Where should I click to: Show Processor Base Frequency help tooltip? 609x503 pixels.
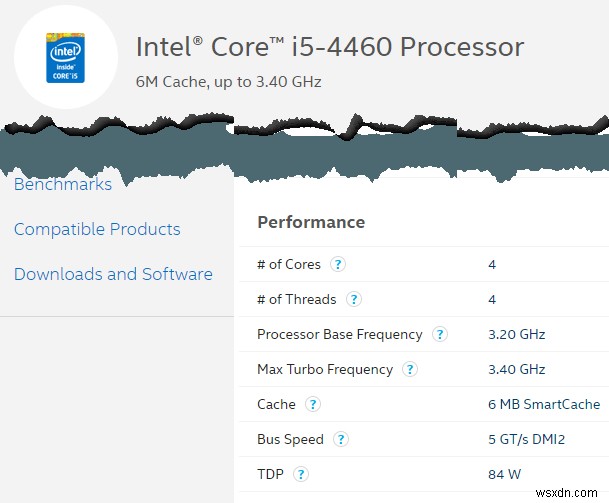click(x=439, y=335)
